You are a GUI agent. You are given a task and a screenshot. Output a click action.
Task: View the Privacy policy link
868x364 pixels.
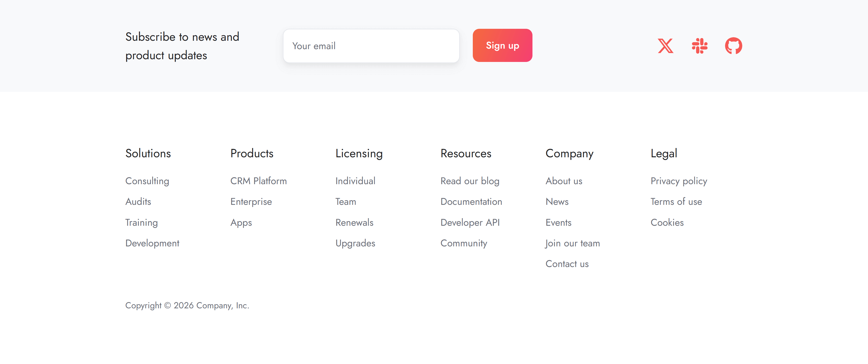679,181
